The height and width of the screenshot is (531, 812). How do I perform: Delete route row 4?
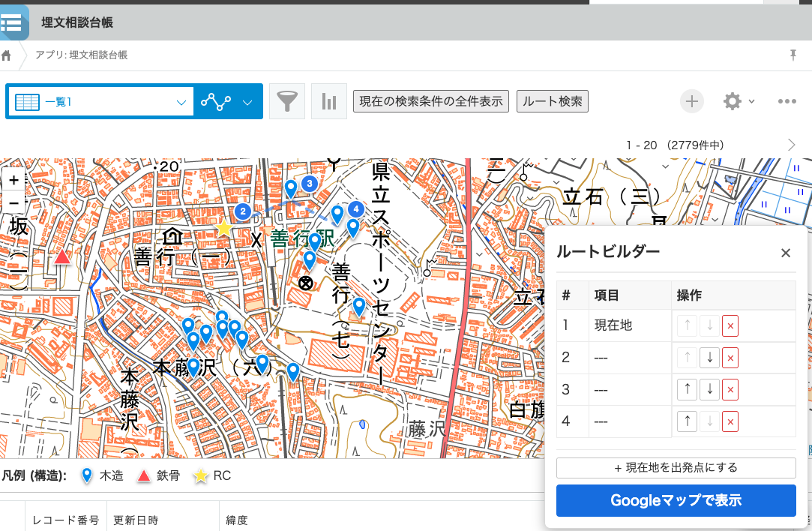(x=730, y=421)
